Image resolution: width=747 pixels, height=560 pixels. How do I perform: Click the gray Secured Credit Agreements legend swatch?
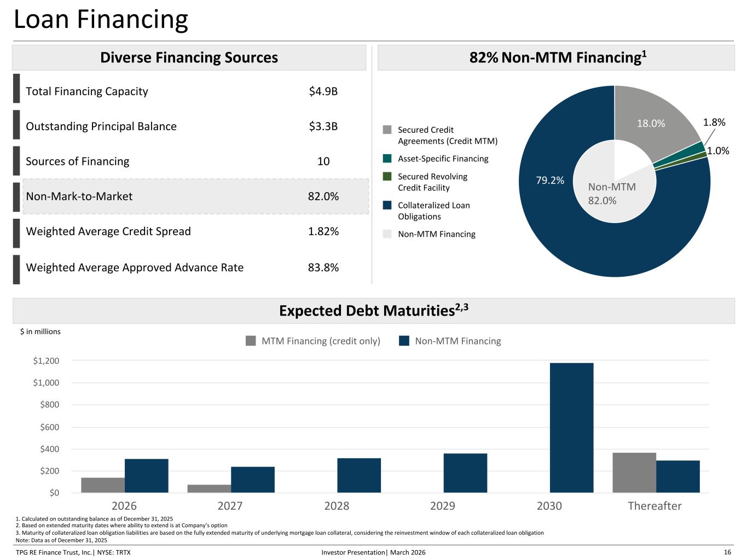tap(387, 130)
